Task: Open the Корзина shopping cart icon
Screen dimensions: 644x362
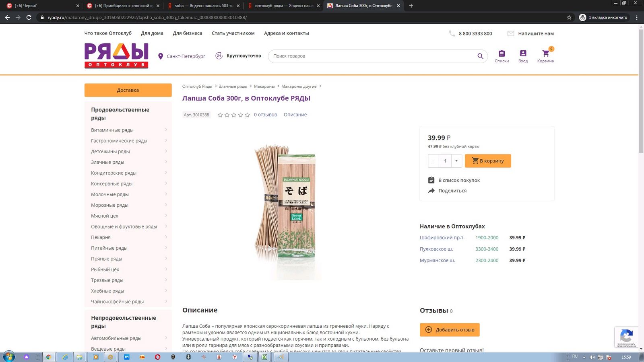Action: tap(545, 53)
